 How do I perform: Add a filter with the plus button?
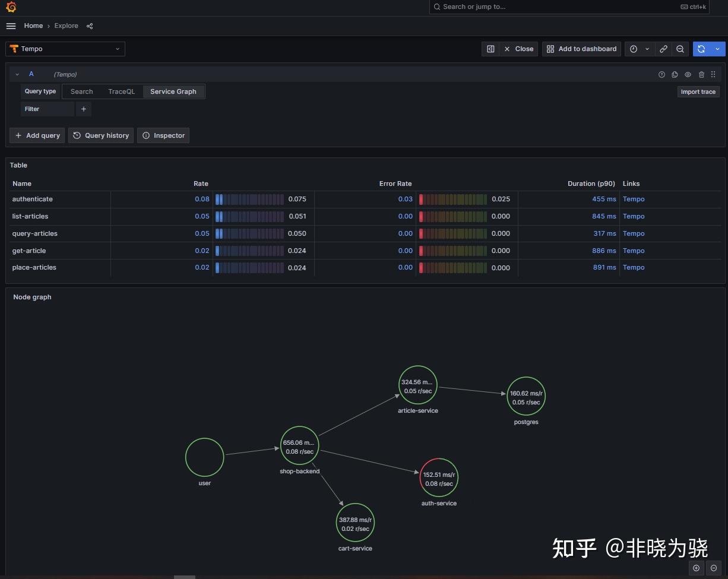83,109
